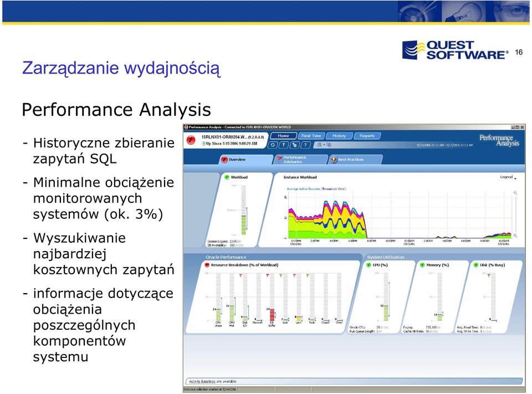
Task: Click 'Historical collection started' status bar text
Action: point(211,390)
